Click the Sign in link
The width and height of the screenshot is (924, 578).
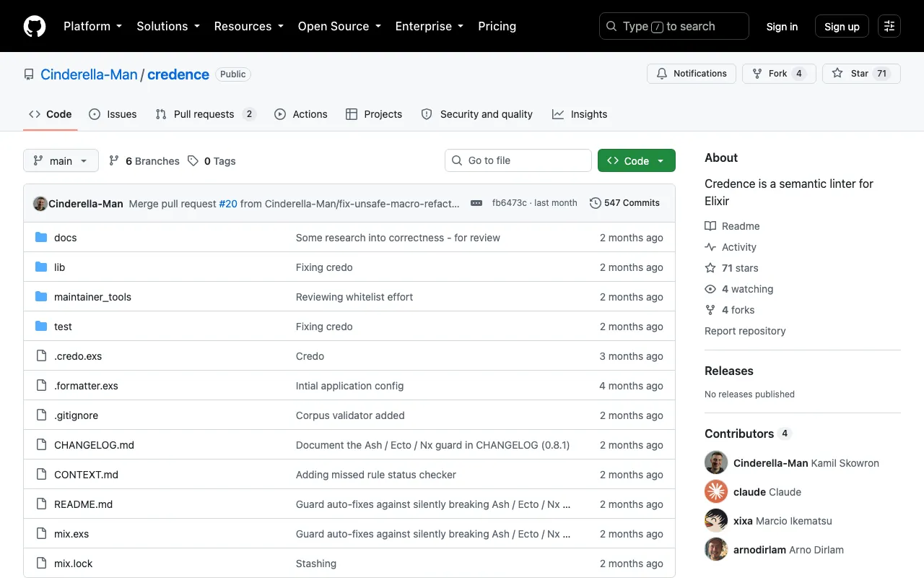pos(782,26)
